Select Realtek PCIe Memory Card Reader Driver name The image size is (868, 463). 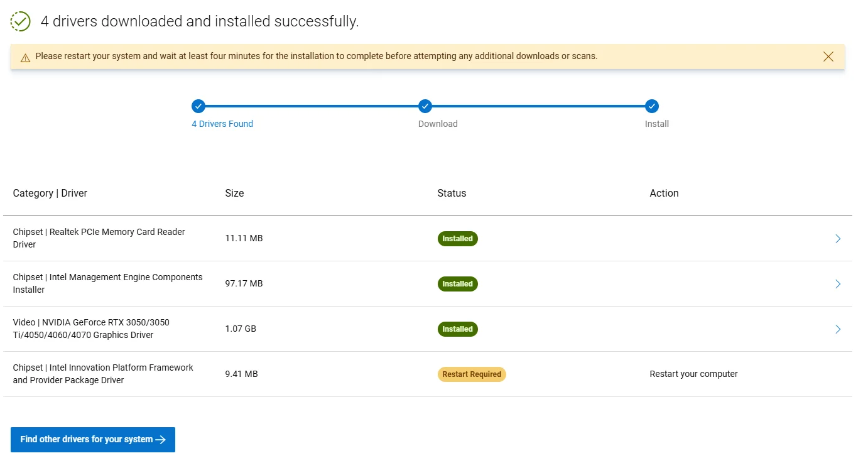(x=99, y=239)
